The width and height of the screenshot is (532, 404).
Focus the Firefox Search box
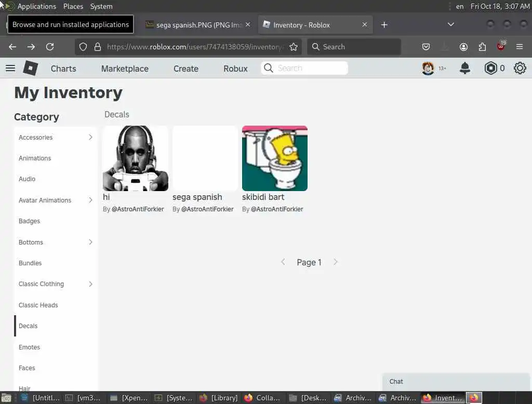(x=354, y=47)
